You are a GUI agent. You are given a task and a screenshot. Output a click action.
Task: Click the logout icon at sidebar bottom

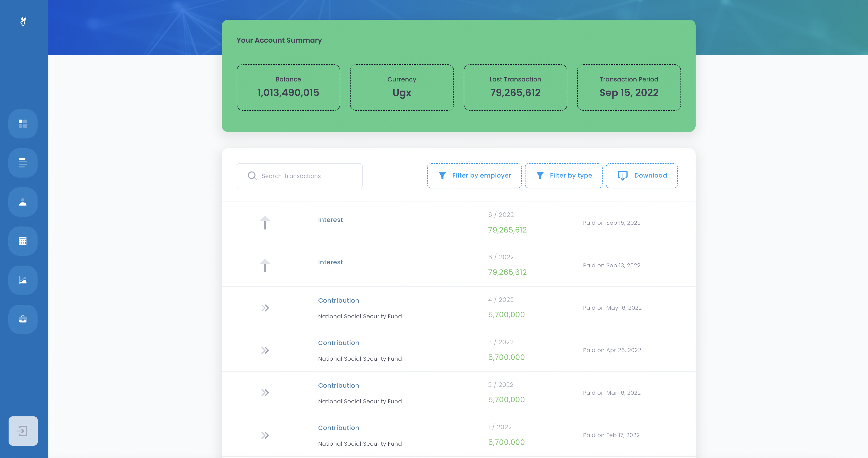point(23,431)
